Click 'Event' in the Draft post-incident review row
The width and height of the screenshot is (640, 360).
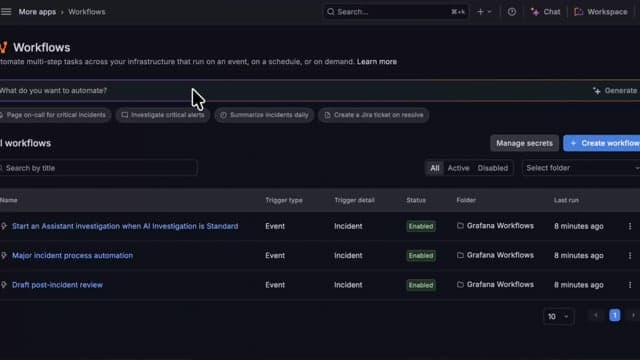(x=275, y=285)
